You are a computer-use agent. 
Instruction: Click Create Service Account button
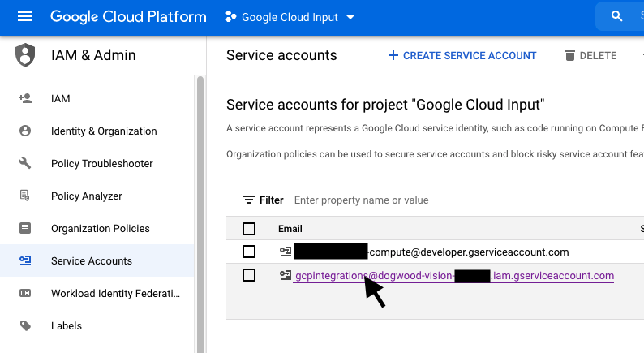tap(462, 55)
